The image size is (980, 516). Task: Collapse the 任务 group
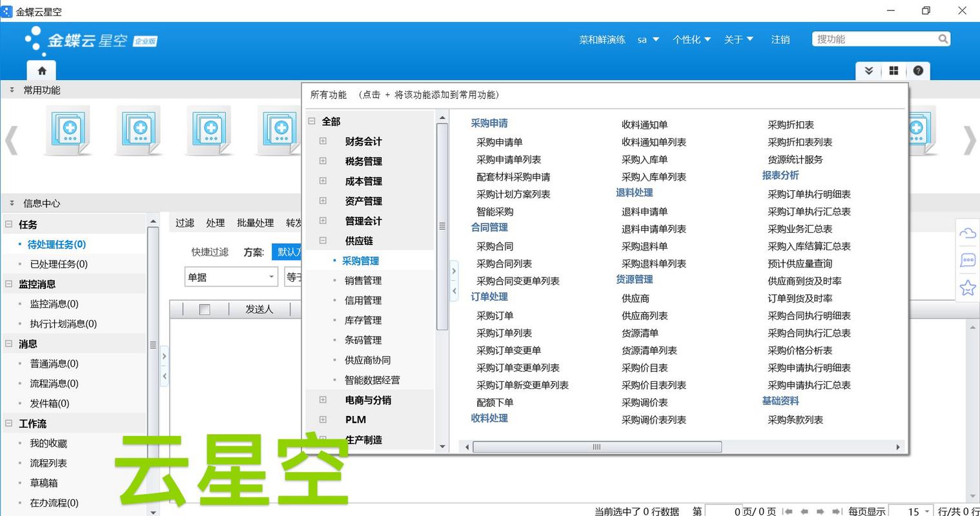(9, 224)
